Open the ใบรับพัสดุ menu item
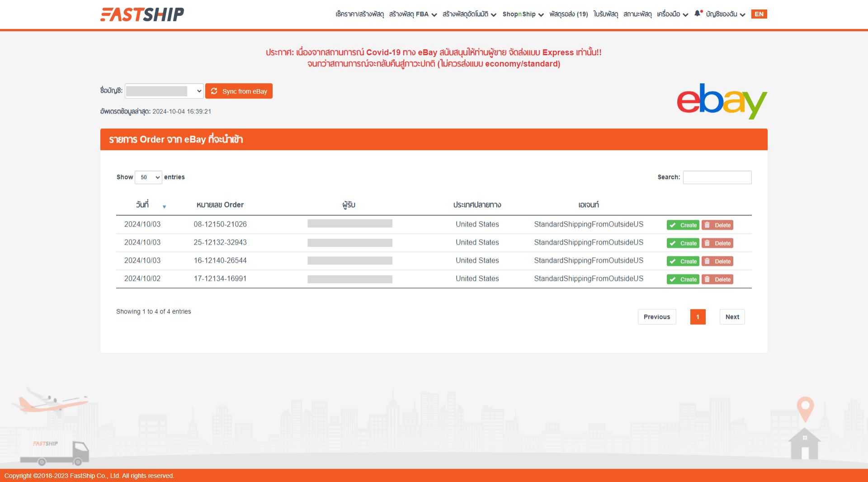The height and width of the screenshot is (482, 868). (606, 14)
